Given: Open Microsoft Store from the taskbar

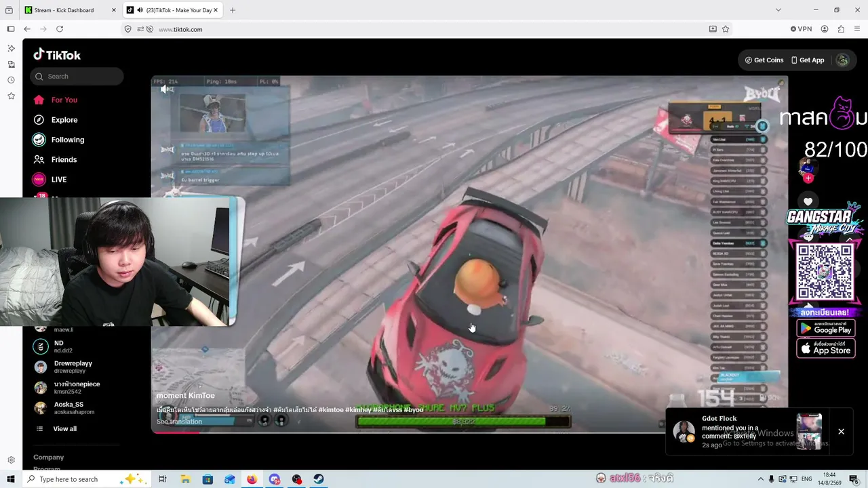Looking at the screenshot, I should coord(208,479).
